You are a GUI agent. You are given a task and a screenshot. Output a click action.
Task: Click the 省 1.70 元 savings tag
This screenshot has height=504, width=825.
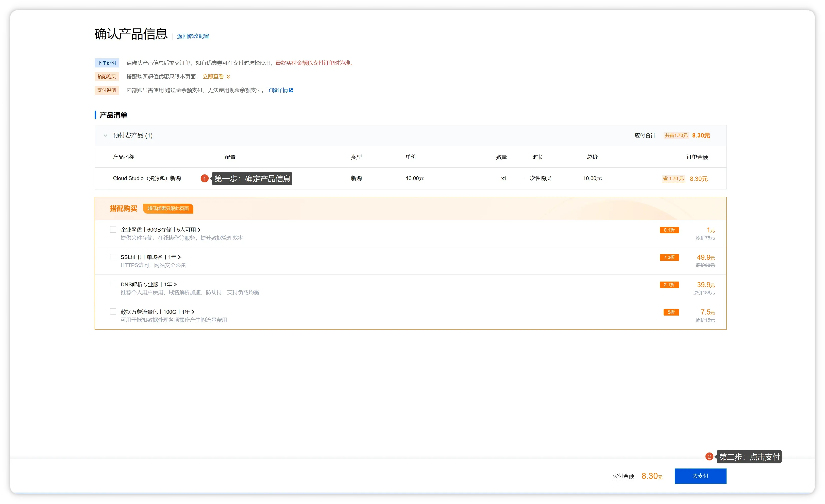[673, 179]
